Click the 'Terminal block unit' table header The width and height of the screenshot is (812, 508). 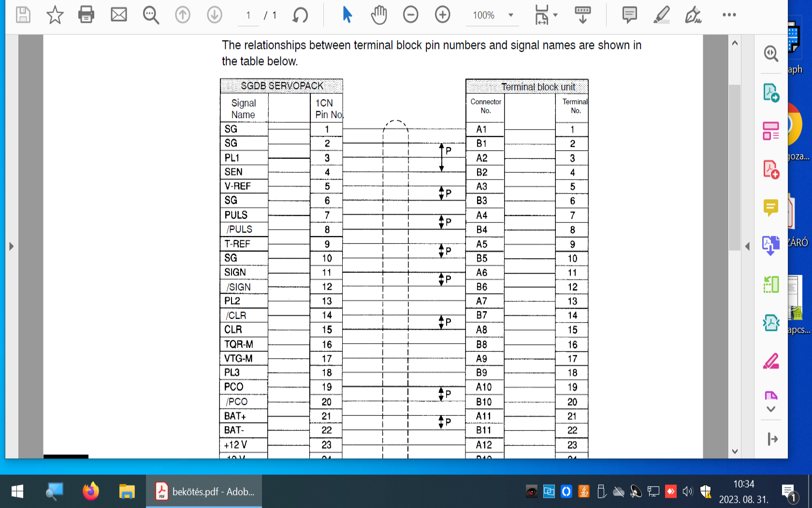(x=527, y=87)
